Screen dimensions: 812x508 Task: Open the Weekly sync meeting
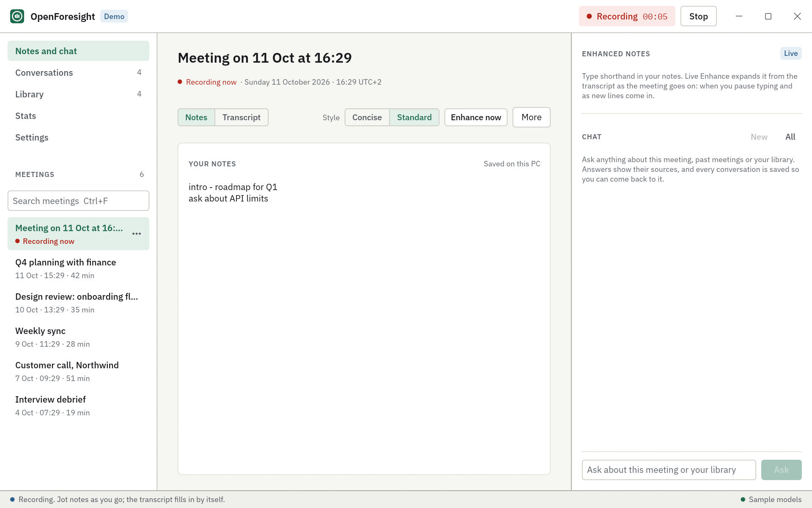pyautogui.click(x=78, y=337)
